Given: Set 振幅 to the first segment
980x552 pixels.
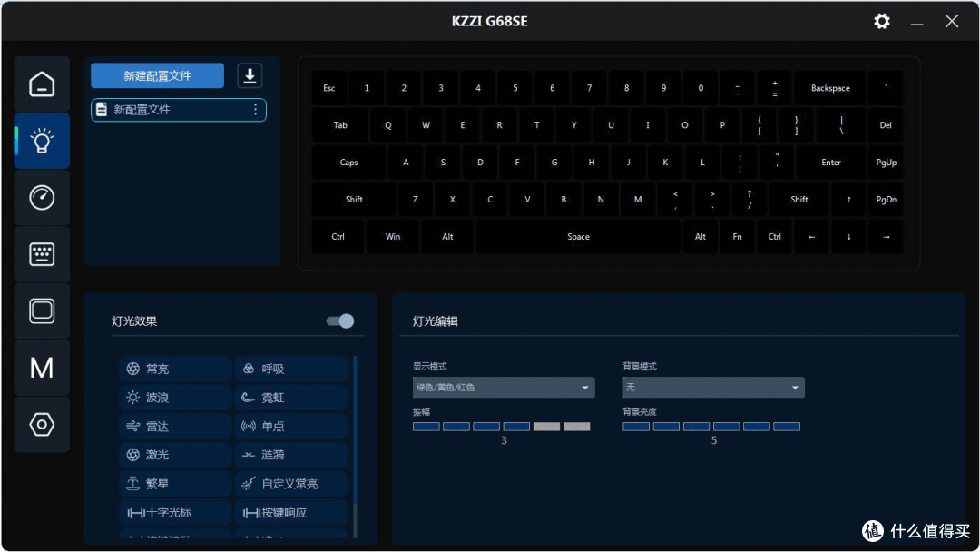Looking at the screenshot, I should (426, 427).
